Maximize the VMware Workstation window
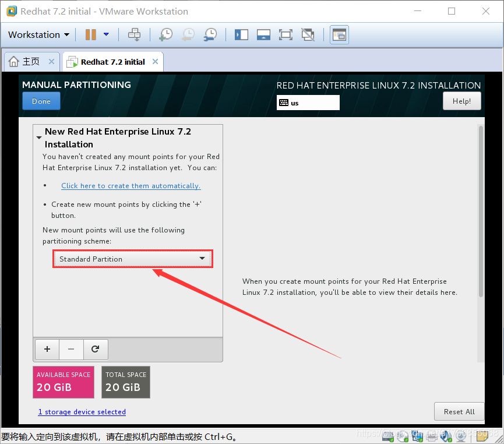The width and height of the screenshot is (504, 444). (452, 11)
